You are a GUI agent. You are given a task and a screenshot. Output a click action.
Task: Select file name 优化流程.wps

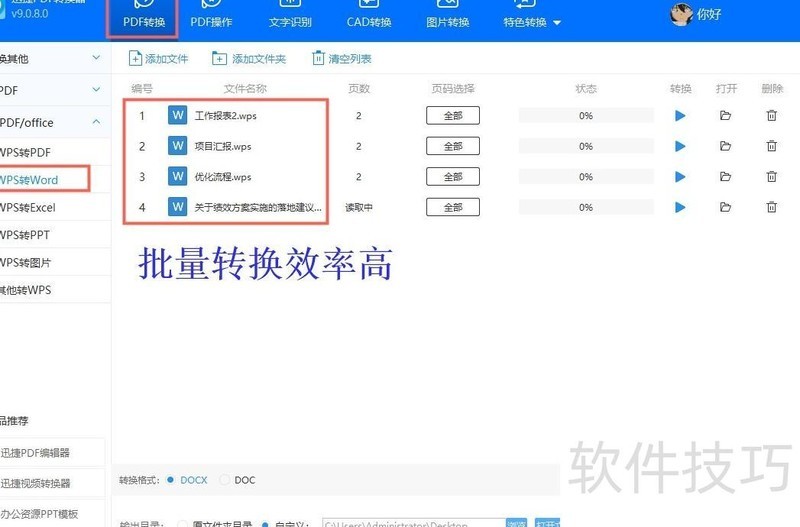[223, 177]
